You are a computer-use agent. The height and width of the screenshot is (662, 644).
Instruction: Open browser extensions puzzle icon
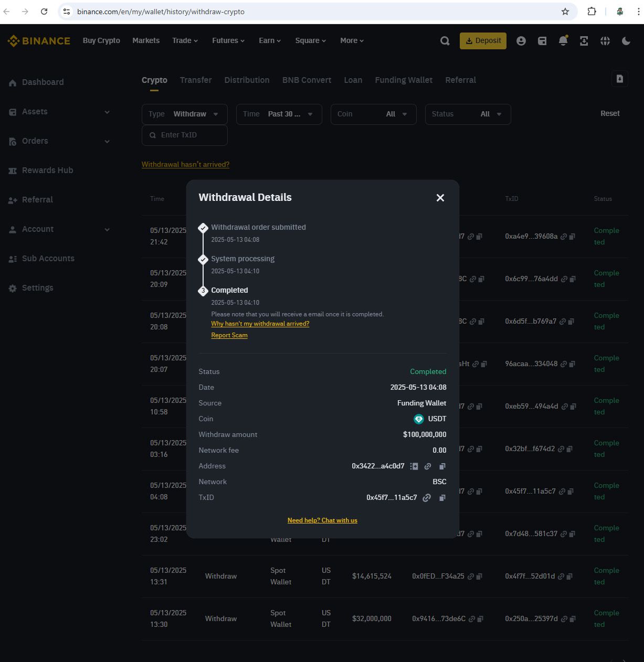coord(592,12)
